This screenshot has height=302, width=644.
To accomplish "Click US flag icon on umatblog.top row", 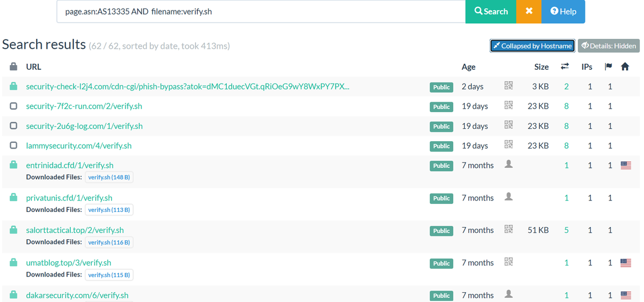I will pos(625,263).
